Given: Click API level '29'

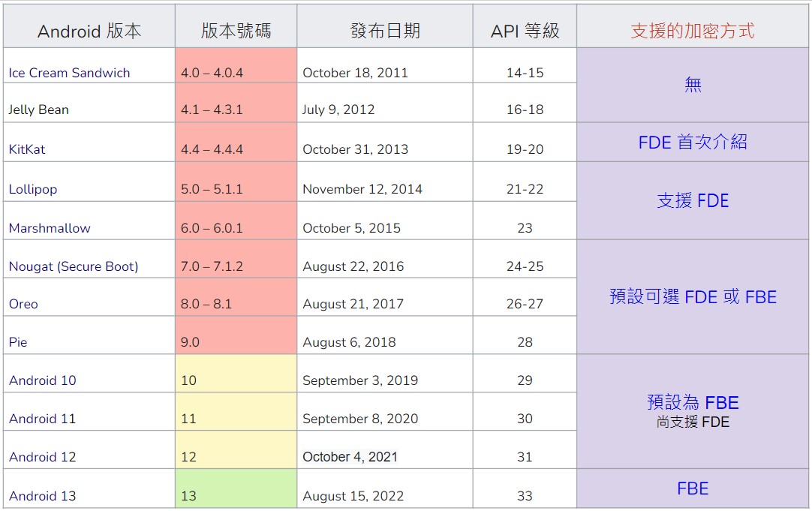Looking at the screenshot, I should coord(525,380).
